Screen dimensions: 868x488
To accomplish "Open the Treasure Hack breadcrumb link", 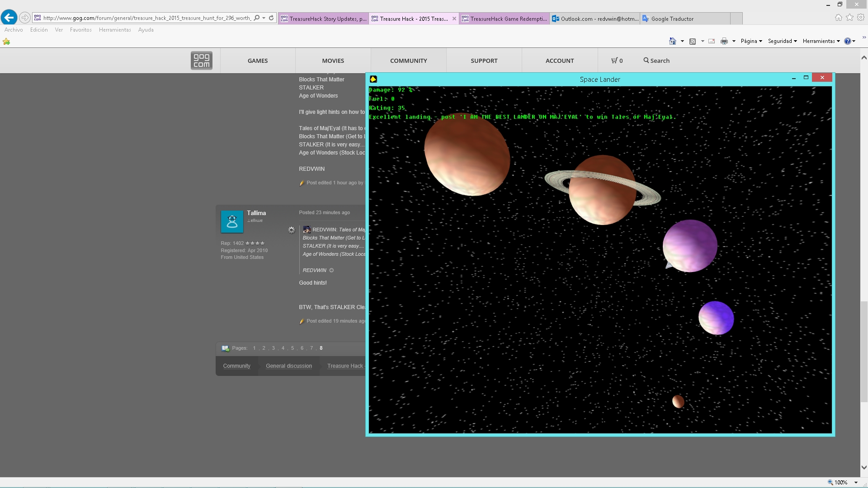I will 345,366.
